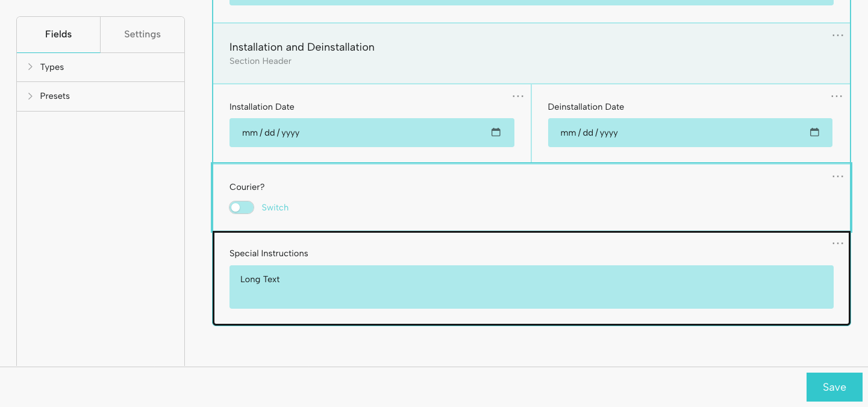Image resolution: width=868 pixels, height=407 pixels.
Task: Toggle the Courier switch on
Action: coord(242,207)
